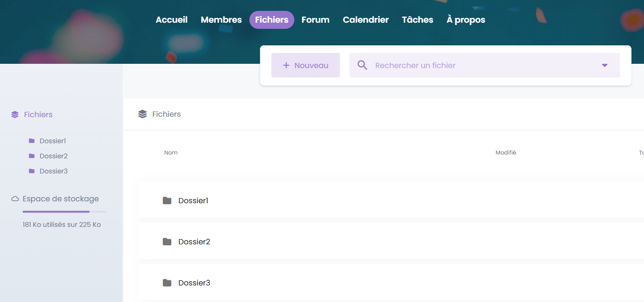This screenshot has height=302, width=644.
Task: Click the breadcrumb layers icon above Nom
Action: coord(142,114)
